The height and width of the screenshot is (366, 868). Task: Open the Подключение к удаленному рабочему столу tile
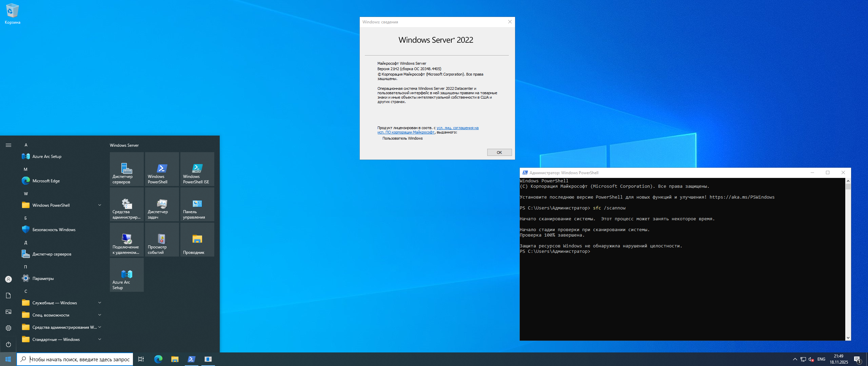126,240
